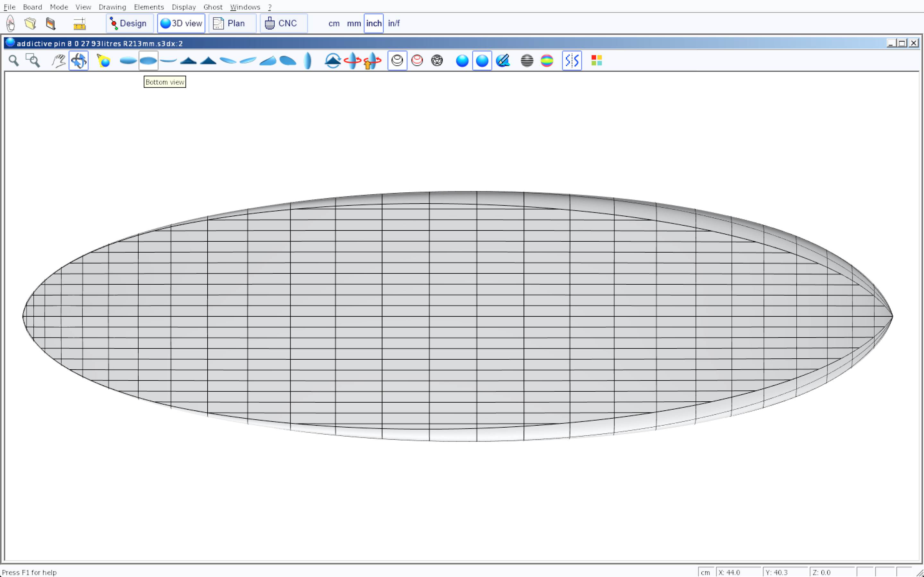
Task: Switch units to cm
Action: coord(334,24)
